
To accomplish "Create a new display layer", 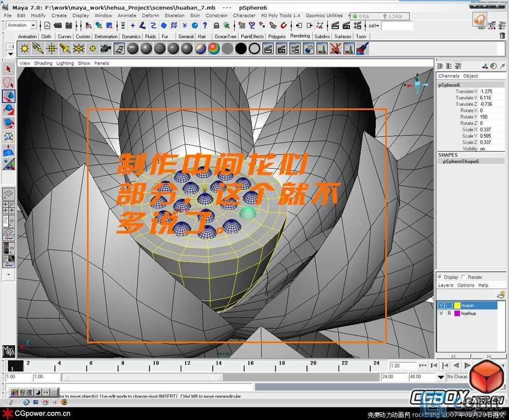I will click(x=501, y=294).
